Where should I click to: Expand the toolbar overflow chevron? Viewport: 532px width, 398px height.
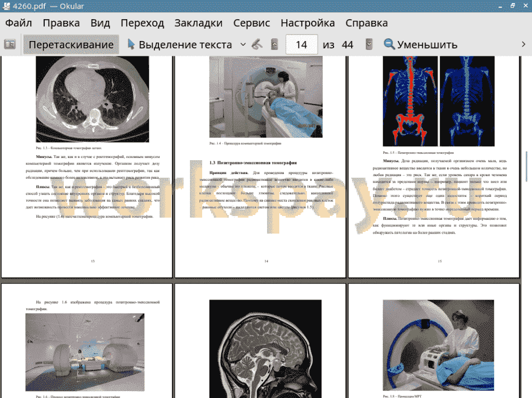click(523, 45)
